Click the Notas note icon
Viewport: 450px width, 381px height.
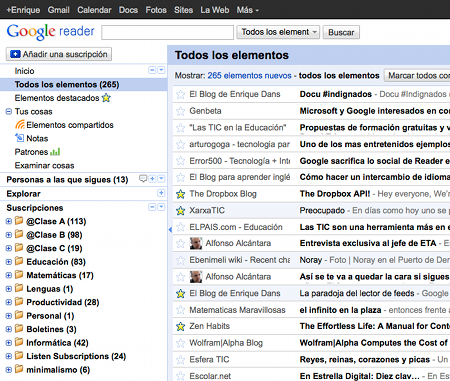[x=20, y=138]
